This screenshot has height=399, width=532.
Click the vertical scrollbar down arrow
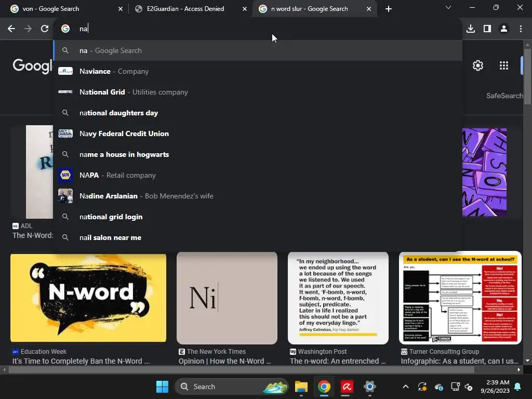527,361
